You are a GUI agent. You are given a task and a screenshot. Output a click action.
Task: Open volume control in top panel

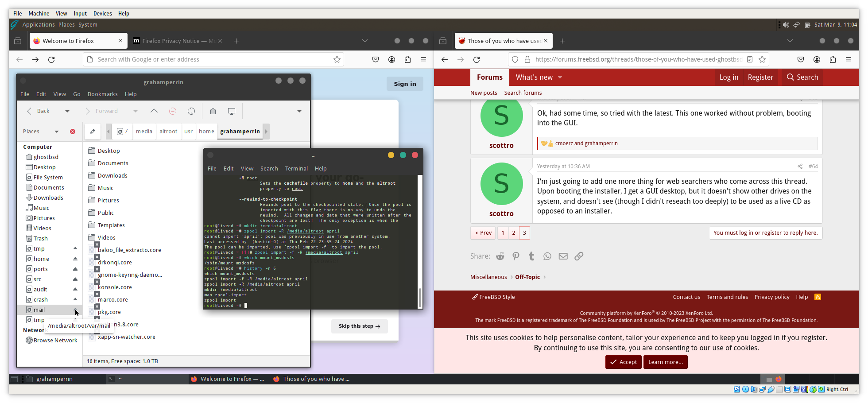point(786,25)
